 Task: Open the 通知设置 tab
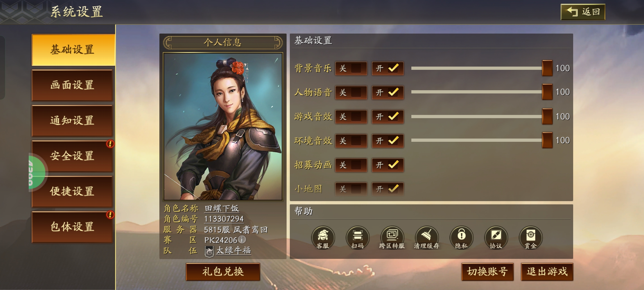coord(72,121)
